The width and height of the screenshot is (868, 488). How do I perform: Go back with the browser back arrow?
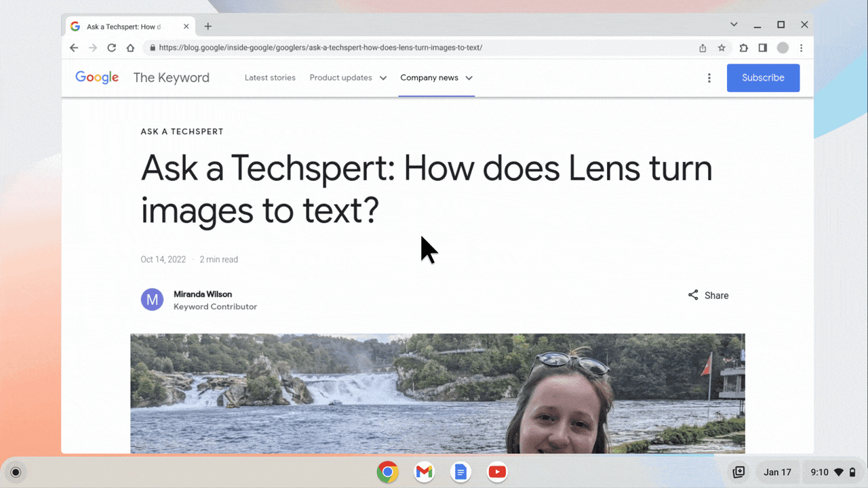click(x=74, y=48)
